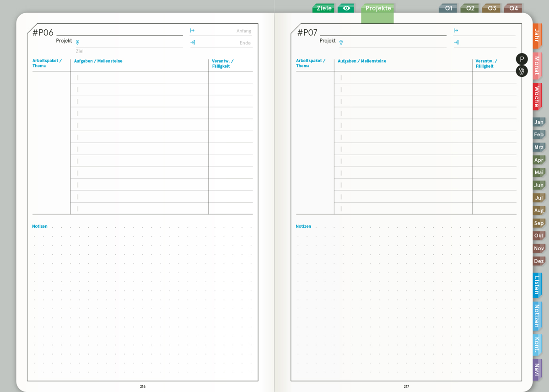Click the start arrow icon on P06
This screenshot has width=549, height=392.
tap(192, 31)
